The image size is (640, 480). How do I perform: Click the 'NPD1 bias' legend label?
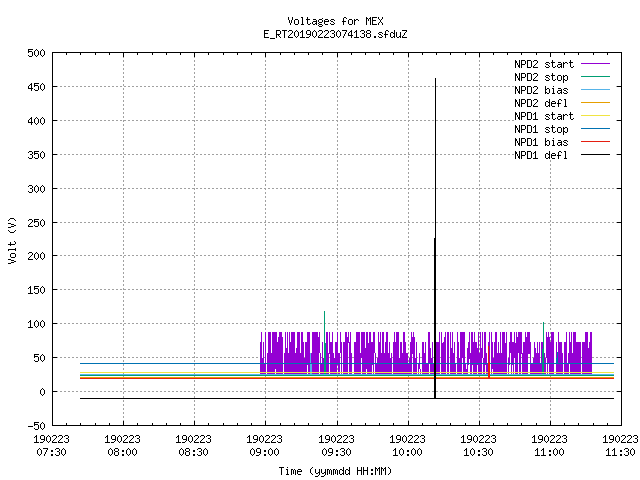pyautogui.click(x=541, y=142)
